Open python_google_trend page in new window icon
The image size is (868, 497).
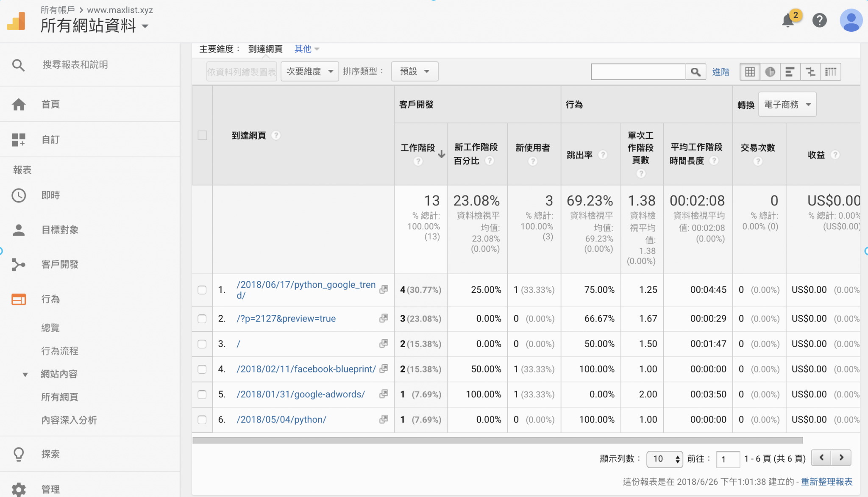tap(384, 289)
